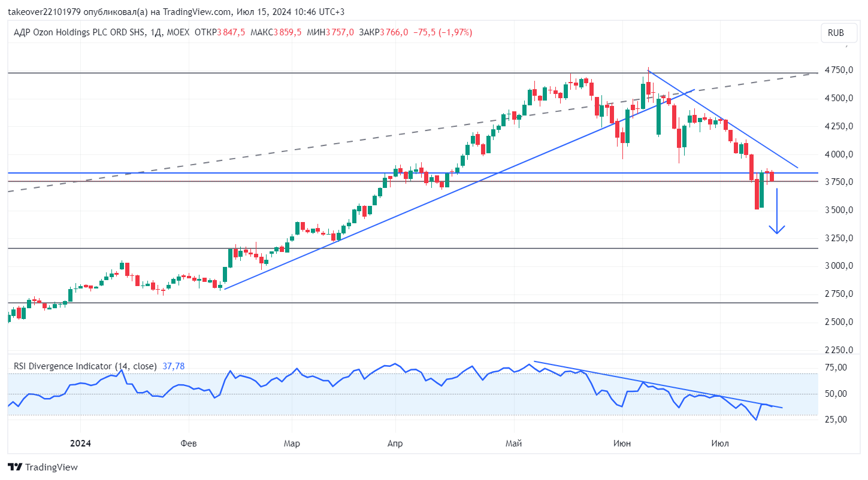The image size is (868, 480).
Task: Click the RUB currency button
Action: click(836, 33)
